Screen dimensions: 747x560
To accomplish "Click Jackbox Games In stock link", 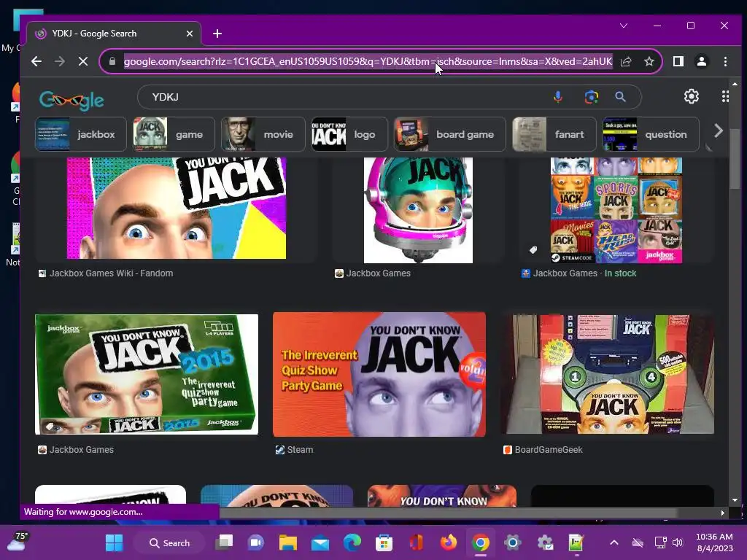I will tap(579, 273).
